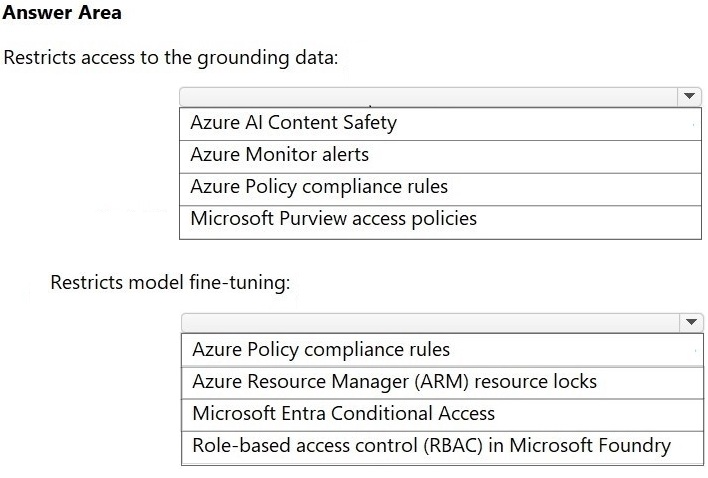The image size is (708, 478).
Task: Select RBAC in Microsoft Foundry option
Action: pos(442,447)
